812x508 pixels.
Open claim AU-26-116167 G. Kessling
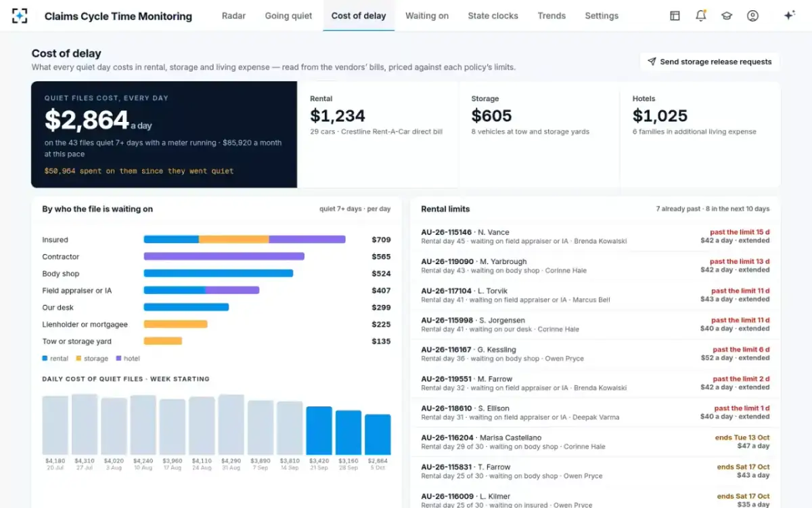[x=595, y=354]
